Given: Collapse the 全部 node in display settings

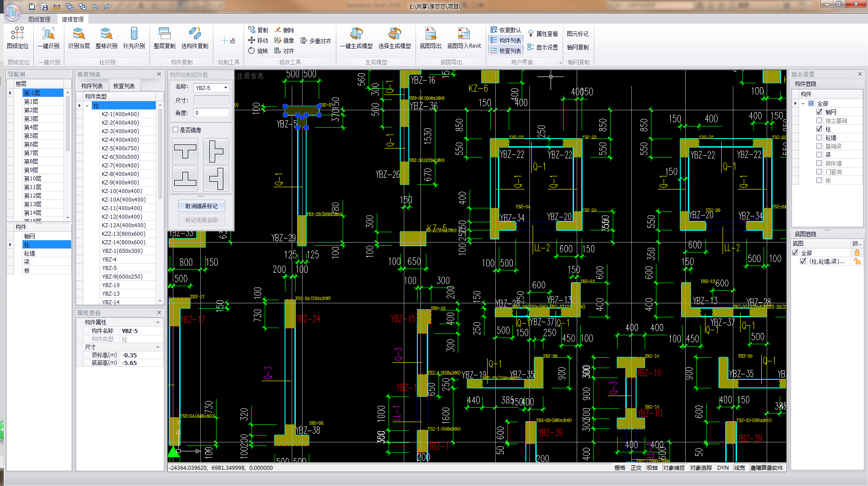Looking at the screenshot, I should (803, 103).
